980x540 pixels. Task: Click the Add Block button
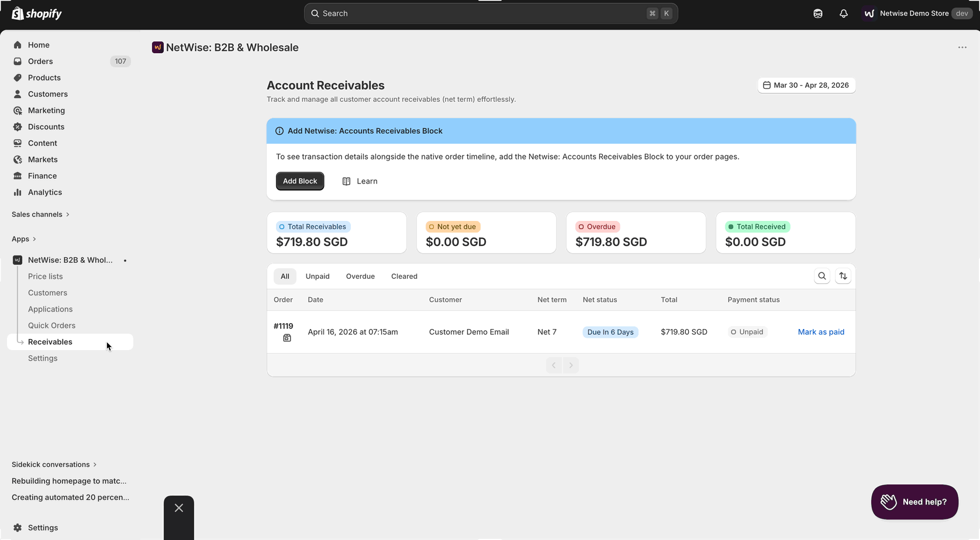coord(300,181)
